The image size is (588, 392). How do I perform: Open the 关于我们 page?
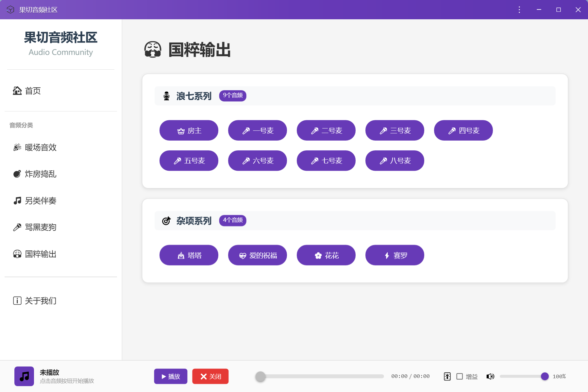pos(40,300)
